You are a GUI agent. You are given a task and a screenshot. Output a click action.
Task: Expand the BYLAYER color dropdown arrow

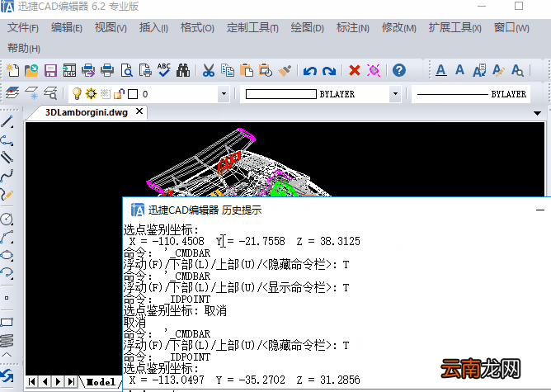click(395, 94)
